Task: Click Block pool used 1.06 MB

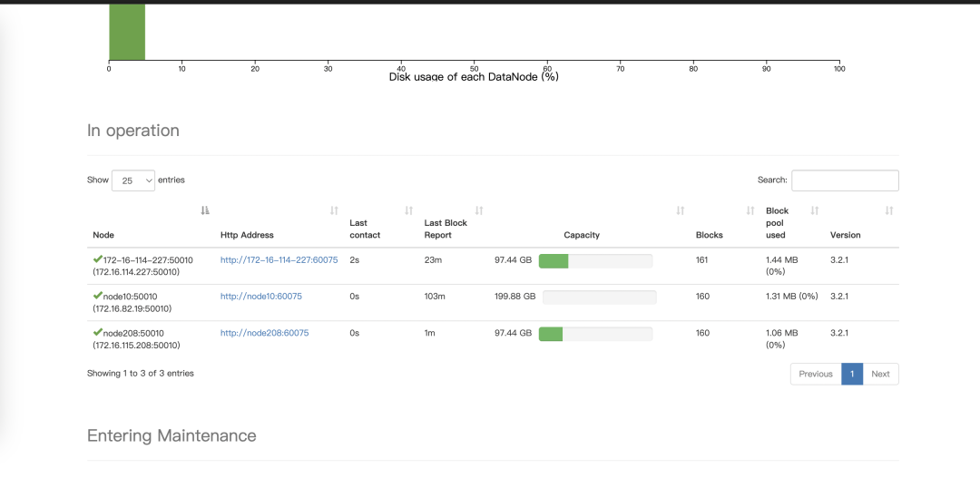Action: 782,334
